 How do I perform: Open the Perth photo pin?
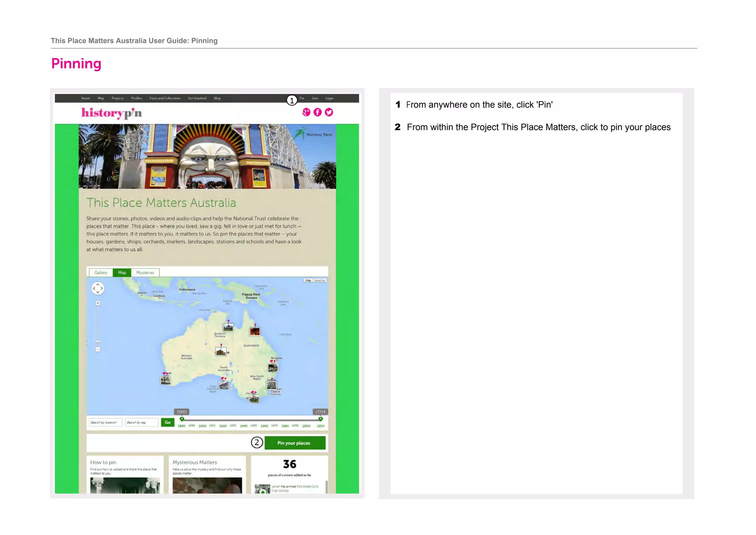click(x=166, y=380)
